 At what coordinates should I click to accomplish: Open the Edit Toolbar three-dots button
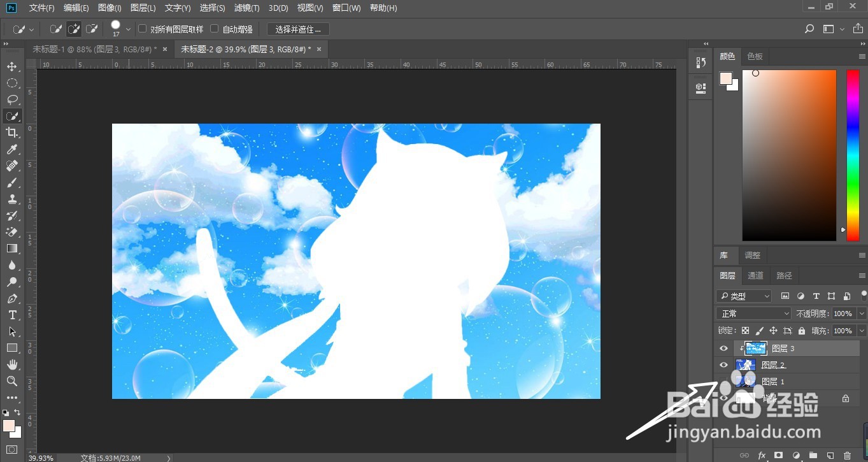tap(12, 398)
